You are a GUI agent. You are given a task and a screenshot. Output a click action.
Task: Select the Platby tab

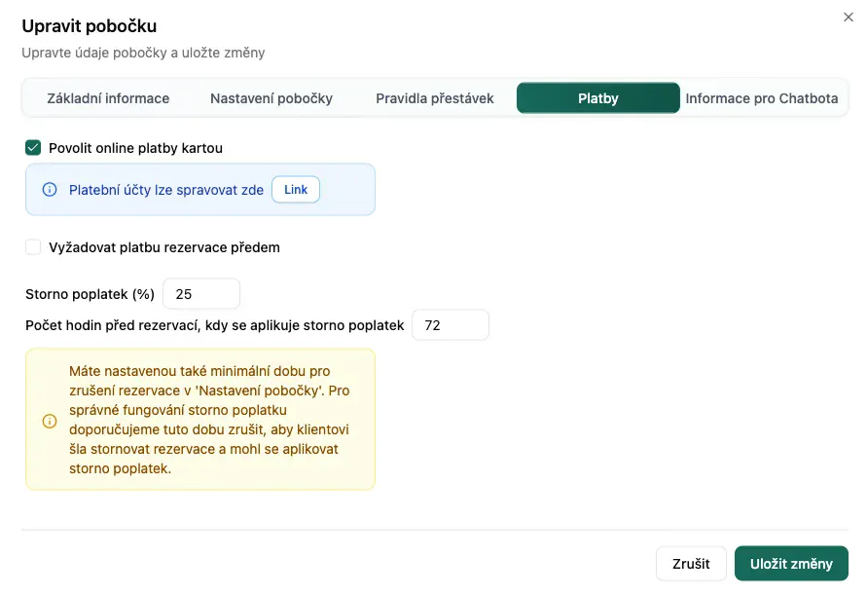[597, 98]
